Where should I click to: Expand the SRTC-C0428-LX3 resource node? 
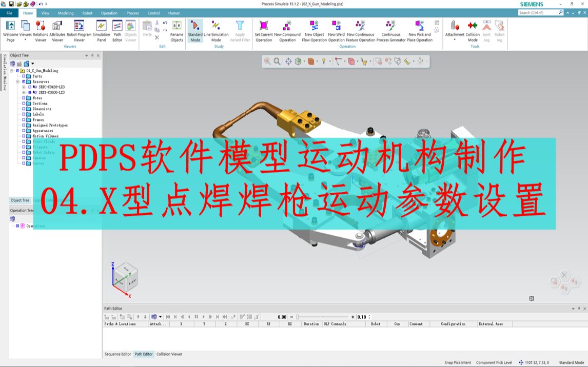pyautogui.click(x=24, y=87)
